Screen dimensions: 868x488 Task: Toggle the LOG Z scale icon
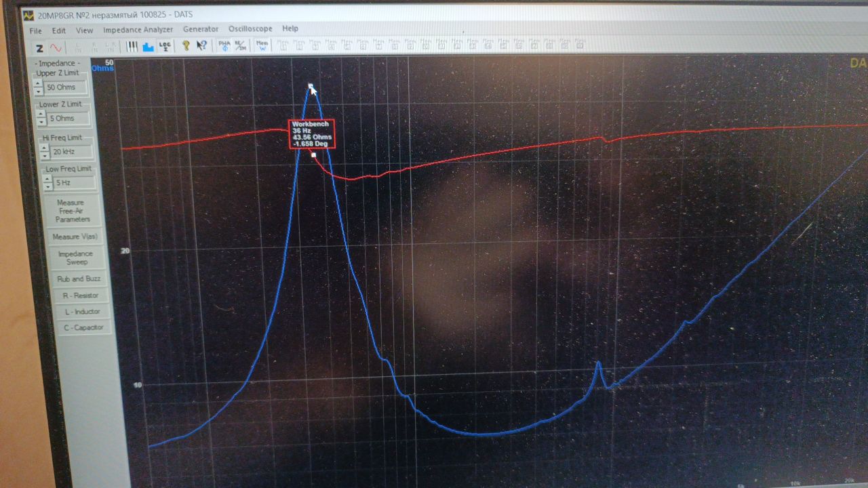pos(165,46)
